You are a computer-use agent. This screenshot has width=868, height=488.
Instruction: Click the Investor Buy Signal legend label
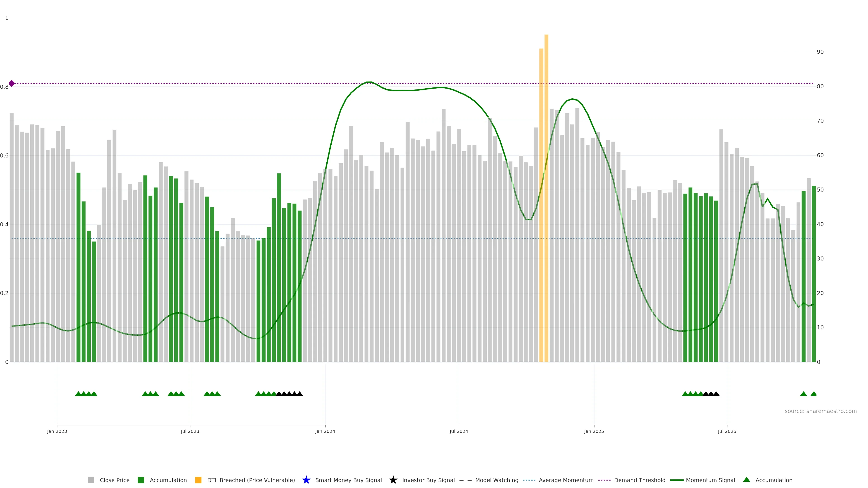pos(428,480)
